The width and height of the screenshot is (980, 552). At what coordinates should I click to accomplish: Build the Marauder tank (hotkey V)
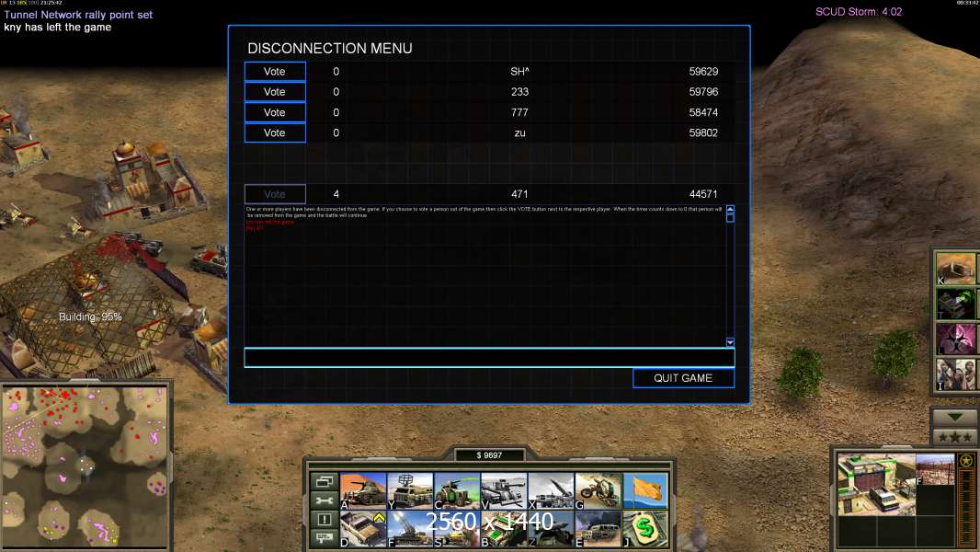point(504,490)
